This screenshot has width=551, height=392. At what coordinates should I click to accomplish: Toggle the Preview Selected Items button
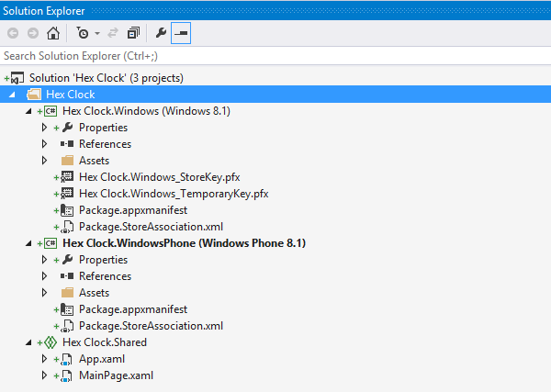click(181, 33)
